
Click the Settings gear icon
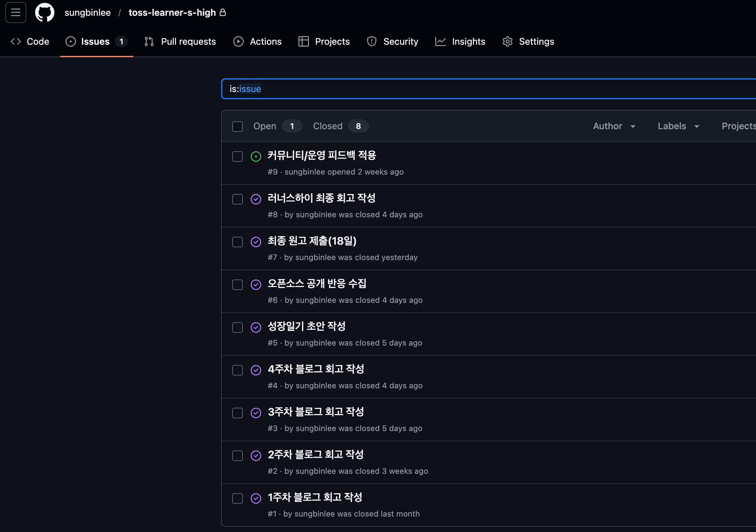click(x=507, y=41)
